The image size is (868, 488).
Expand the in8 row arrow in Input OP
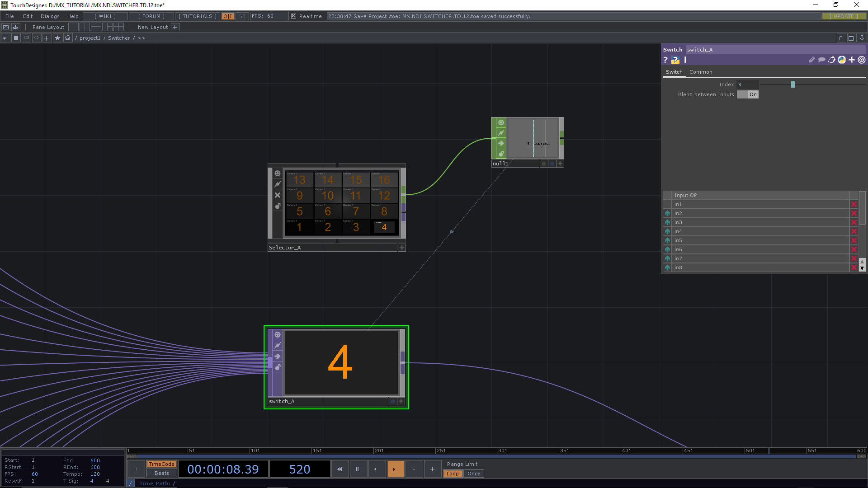(x=667, y=267)
